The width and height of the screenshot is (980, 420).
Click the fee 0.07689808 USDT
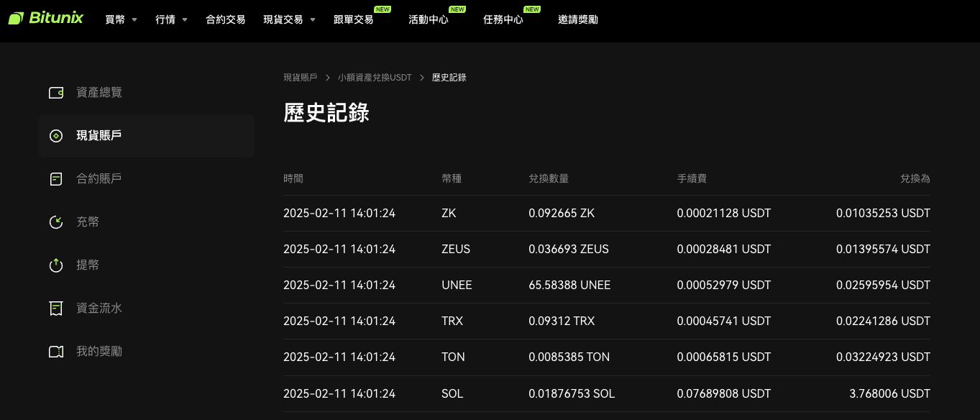pos(724,394)
